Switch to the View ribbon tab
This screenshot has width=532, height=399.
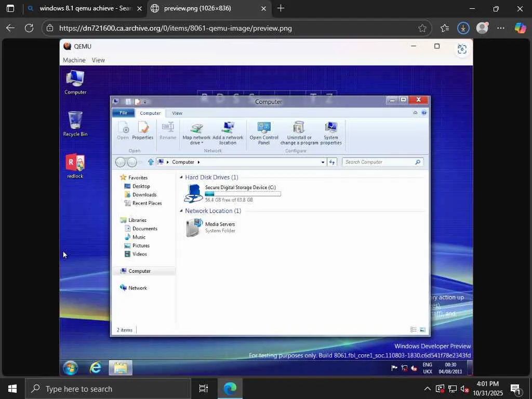(x=177, y=113)
